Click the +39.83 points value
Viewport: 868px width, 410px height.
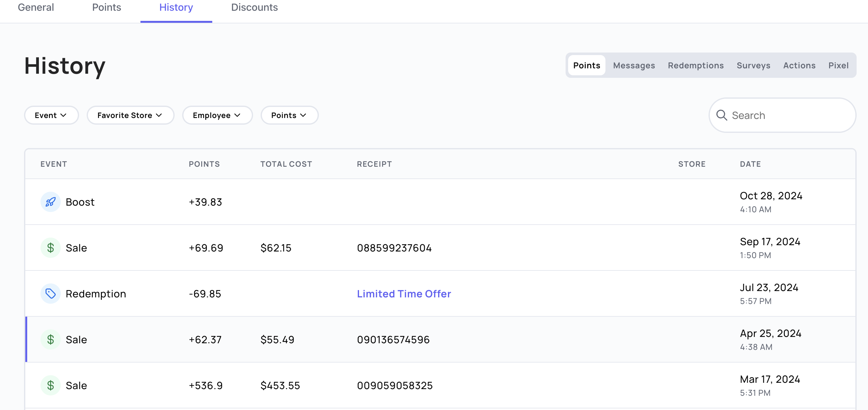point(206,202)
